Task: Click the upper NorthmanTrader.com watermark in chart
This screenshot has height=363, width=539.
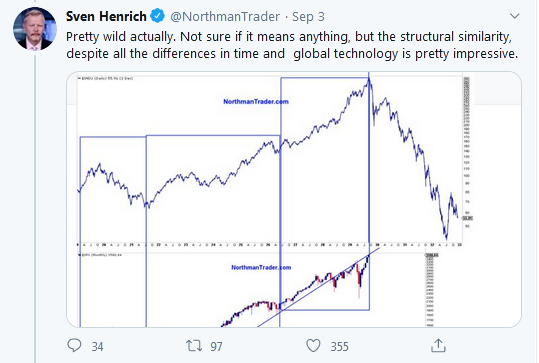Action: pyautogui.click(x=256, y=101)
